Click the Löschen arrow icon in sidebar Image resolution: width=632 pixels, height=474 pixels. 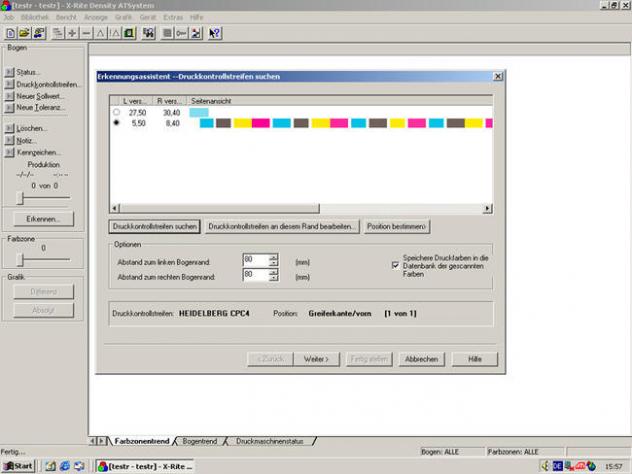click(9, 128)
